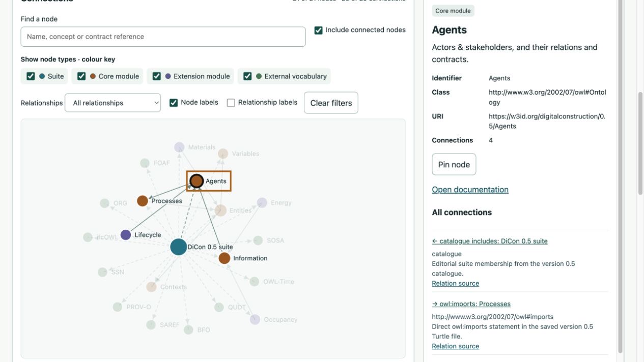Screen dimensions: 644x362
Task: Click the page vertical scrollbar
Action: pyautogui.click(x=640, y=143)
